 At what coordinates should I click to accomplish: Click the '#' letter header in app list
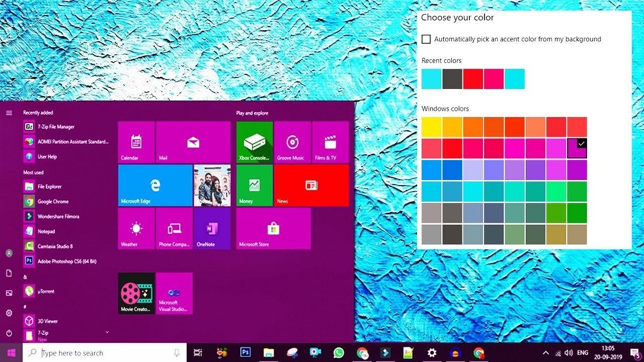pyautogui.click(x=25, y=307)
